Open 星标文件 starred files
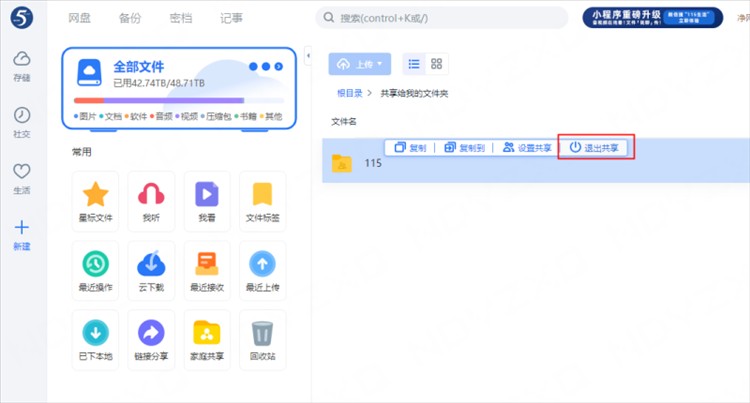Screen dimensions: 750x403 (95, 202)
